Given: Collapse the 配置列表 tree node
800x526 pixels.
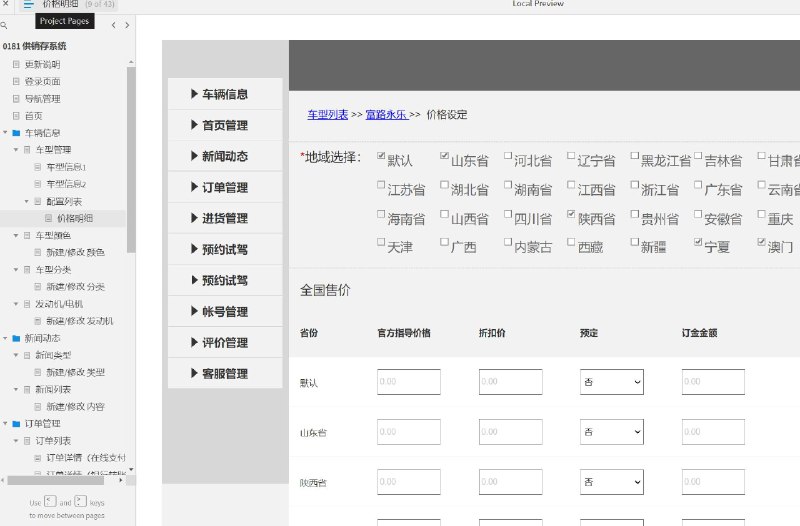Looking at the screenshot, I should [27, 202].
